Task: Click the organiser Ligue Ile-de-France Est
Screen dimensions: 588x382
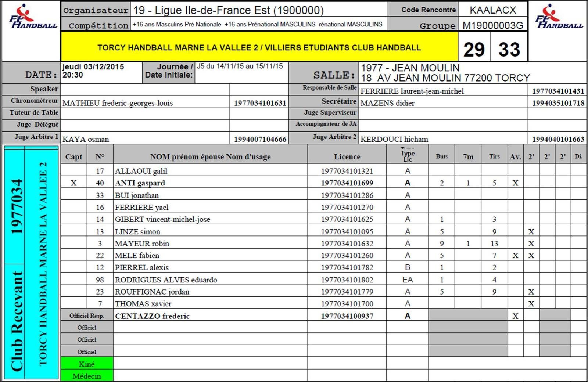Action: click(x=228, y=10)
